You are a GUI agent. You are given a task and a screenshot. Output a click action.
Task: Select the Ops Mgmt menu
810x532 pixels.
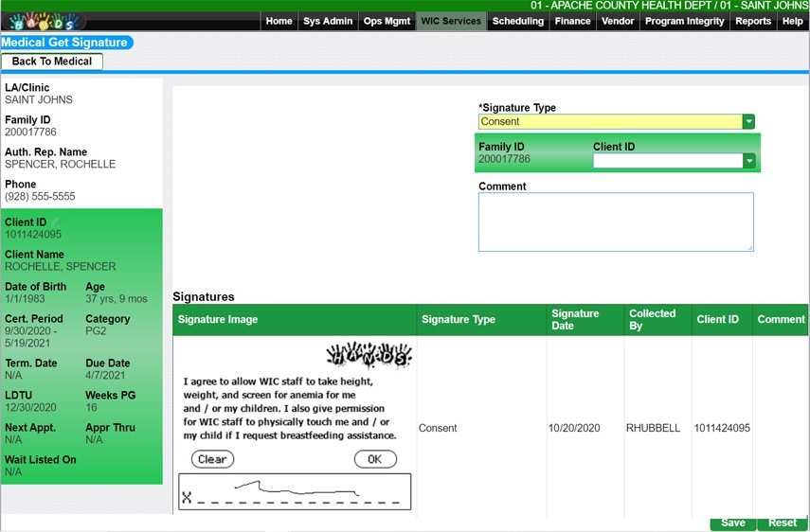tap(387, 21)
